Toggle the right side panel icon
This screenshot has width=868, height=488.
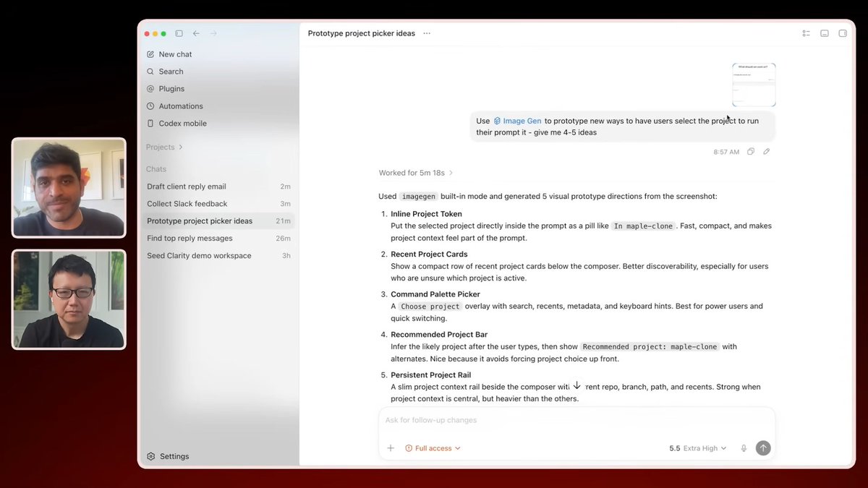843,33
